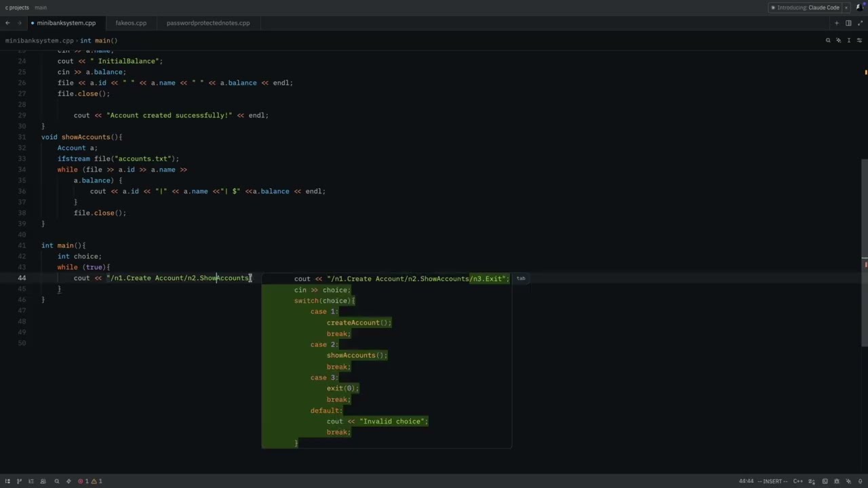Screen dimensions: 868x488
Task: Click int main() breadcrumb symbol
Action: [99, 41]
